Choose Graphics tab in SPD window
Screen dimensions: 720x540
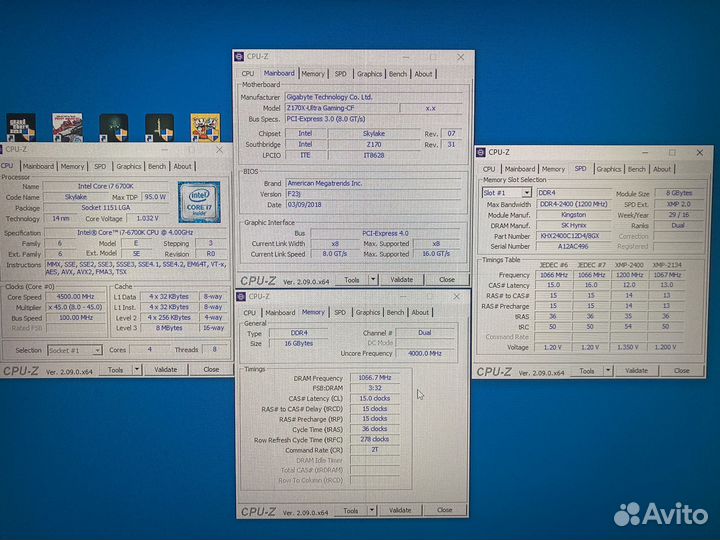point(609,169)
